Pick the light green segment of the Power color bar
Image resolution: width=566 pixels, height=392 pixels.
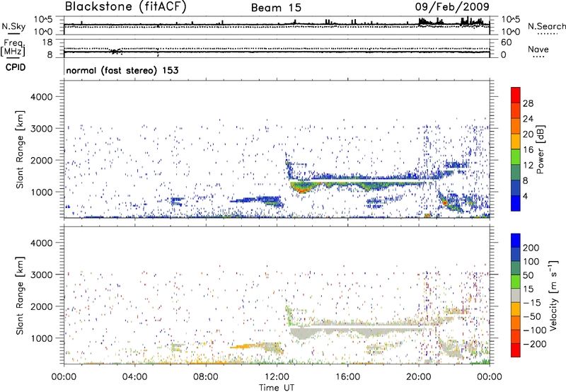tap(516, 156)
